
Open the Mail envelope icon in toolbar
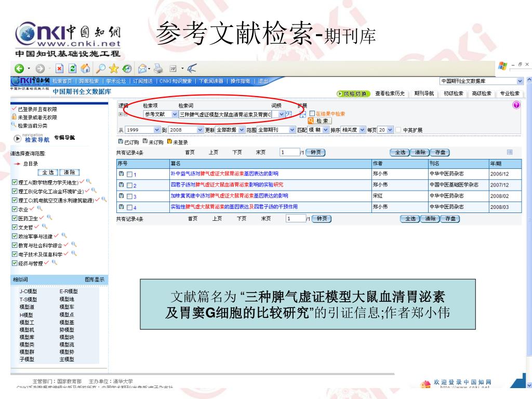point(142,69)
